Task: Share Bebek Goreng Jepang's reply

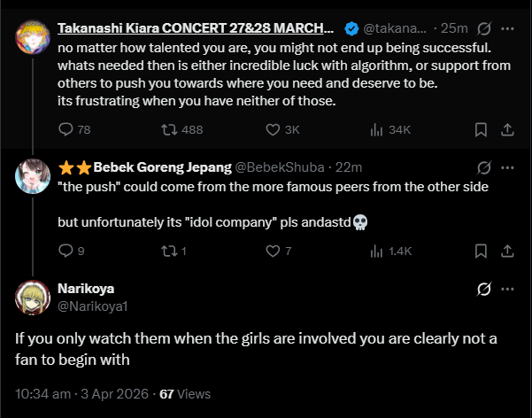Action: tap(507, 251)
